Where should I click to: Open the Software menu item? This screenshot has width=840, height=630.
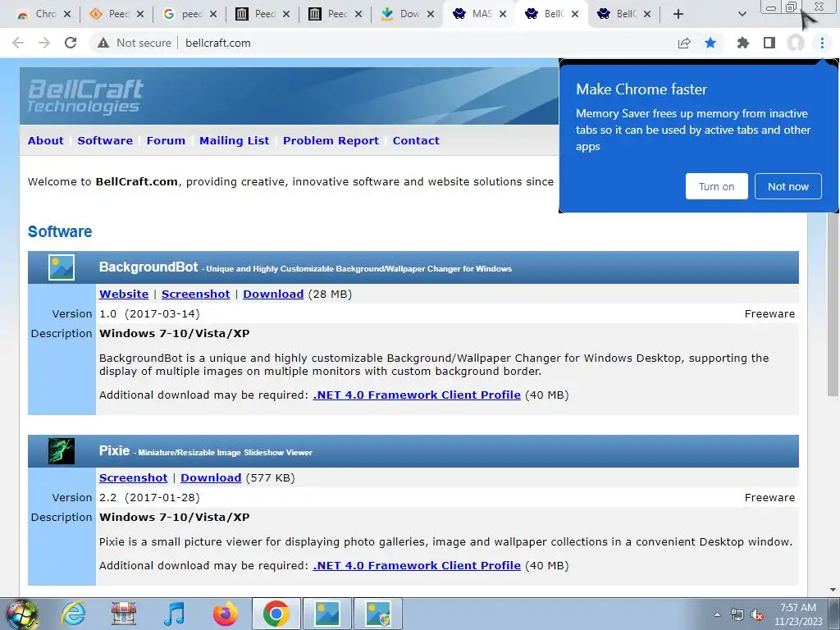(x=105, y=140)
